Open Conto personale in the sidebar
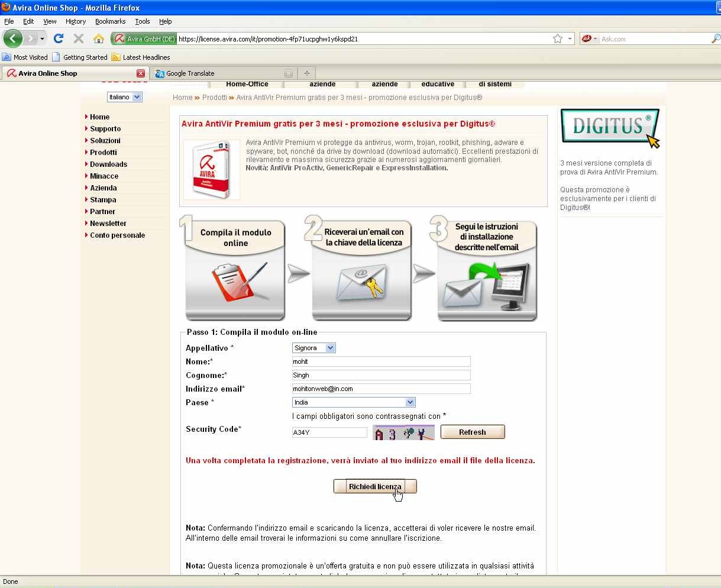The image size is (721, 588). coord(117,235)
